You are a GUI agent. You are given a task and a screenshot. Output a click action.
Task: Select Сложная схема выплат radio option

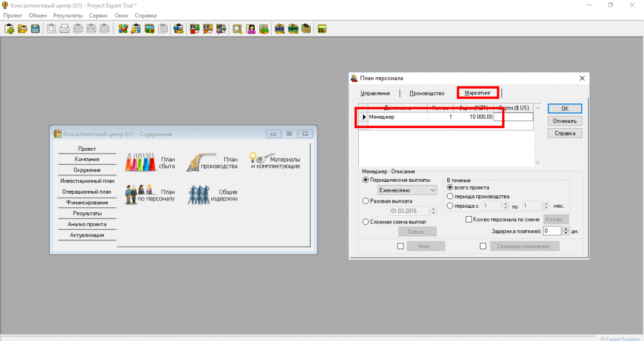pyautogui.click(x=365, y=222)
